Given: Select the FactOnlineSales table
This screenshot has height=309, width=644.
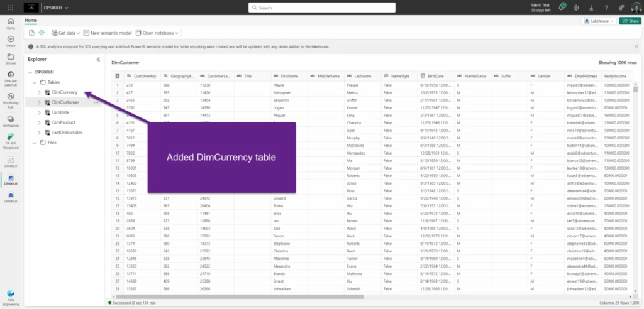Looking at the screenshot, I should pos(67,133).
